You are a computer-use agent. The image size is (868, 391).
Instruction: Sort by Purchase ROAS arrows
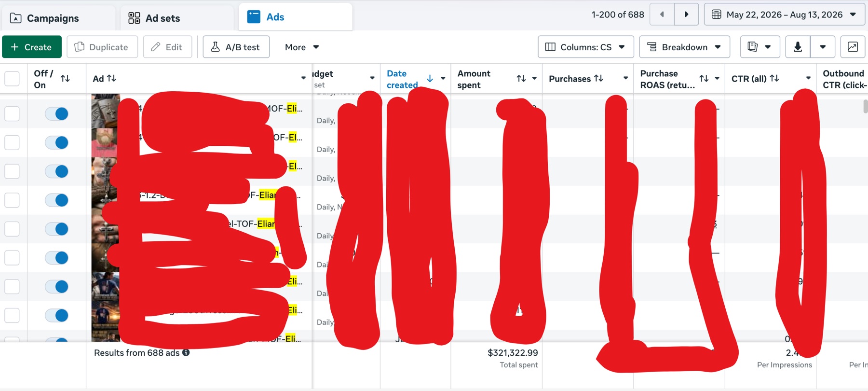(x=704, y=78)
